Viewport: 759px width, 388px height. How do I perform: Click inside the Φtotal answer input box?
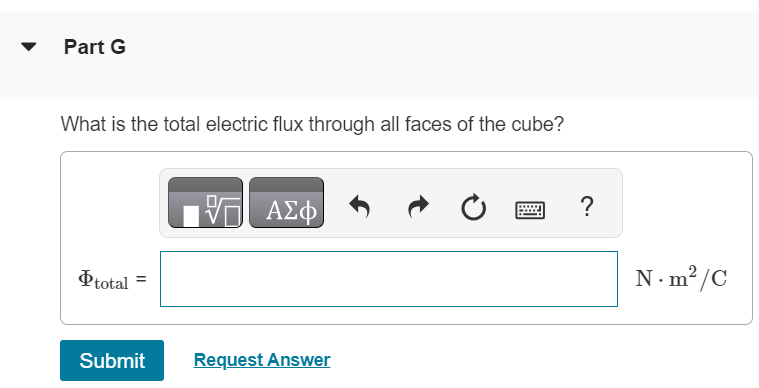389,279
